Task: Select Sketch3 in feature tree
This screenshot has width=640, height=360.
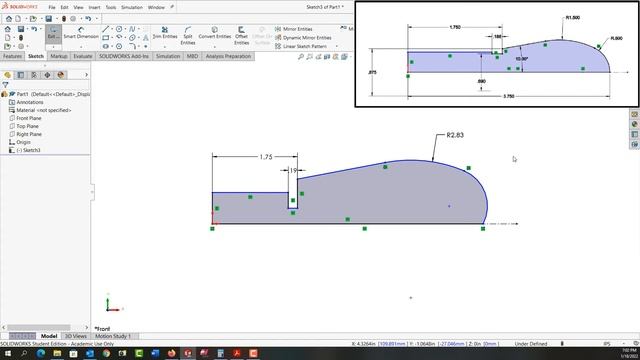Action: [x=28, y=150]
